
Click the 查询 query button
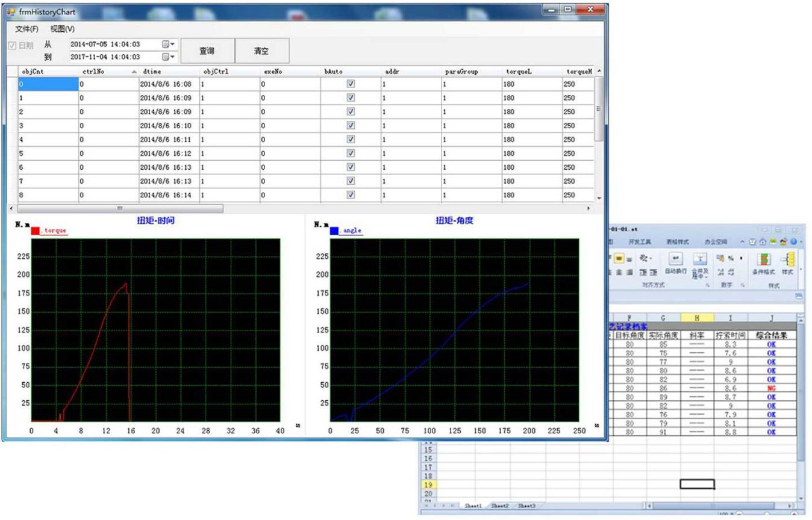[x=207, y=51]
